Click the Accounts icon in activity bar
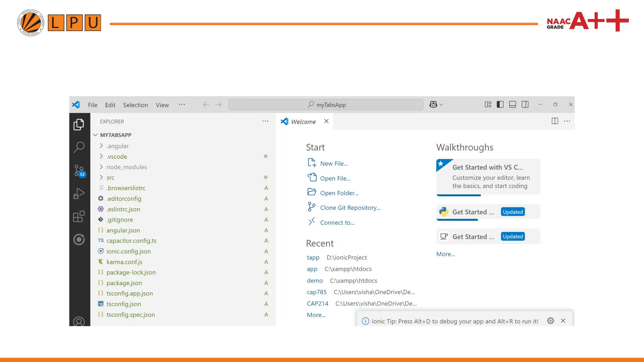This screenshot has height=362, width=644. click(79, 321)
